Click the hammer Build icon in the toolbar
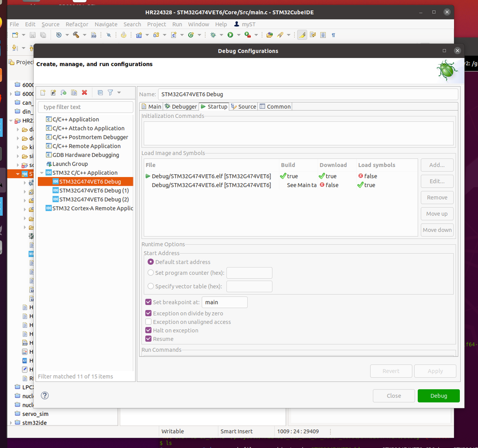Screen dimensions: 478x448 point(76,35)
